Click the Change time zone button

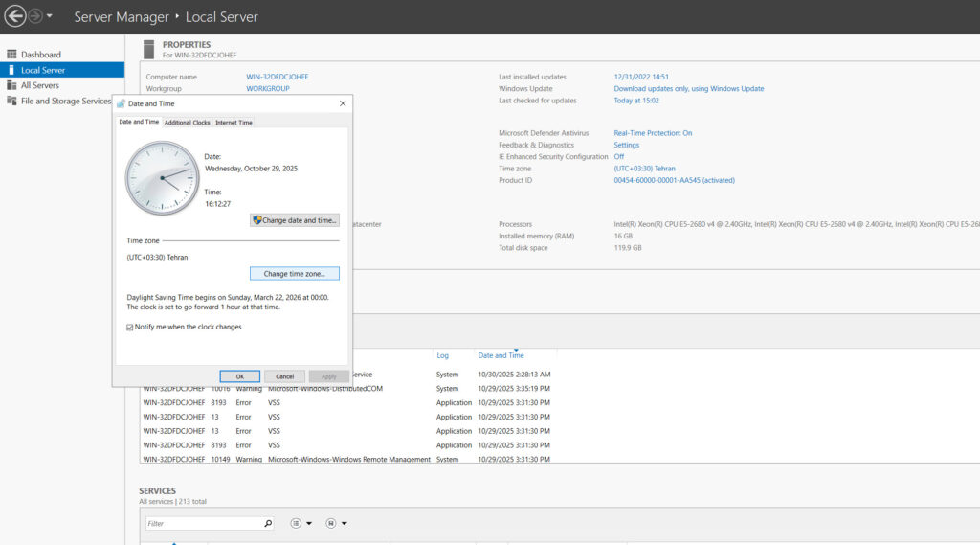click(295, 274)
